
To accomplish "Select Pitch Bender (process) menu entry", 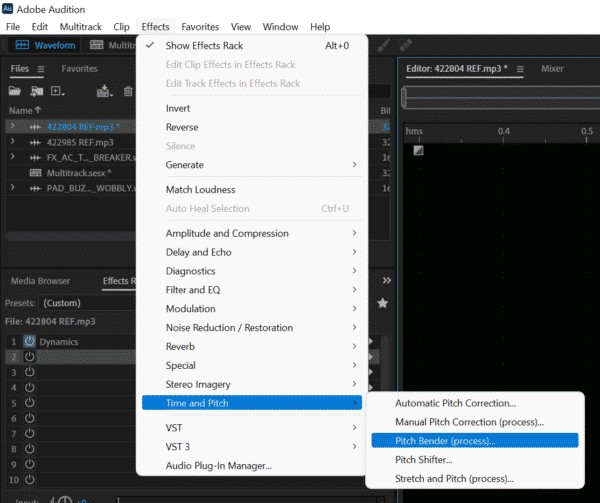I will [x=475, y=441].
